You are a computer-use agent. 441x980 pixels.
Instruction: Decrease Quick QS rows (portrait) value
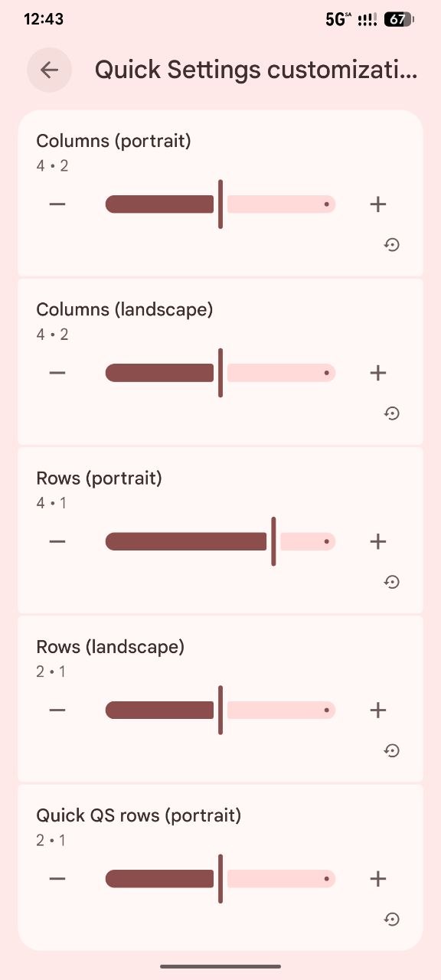57,878
